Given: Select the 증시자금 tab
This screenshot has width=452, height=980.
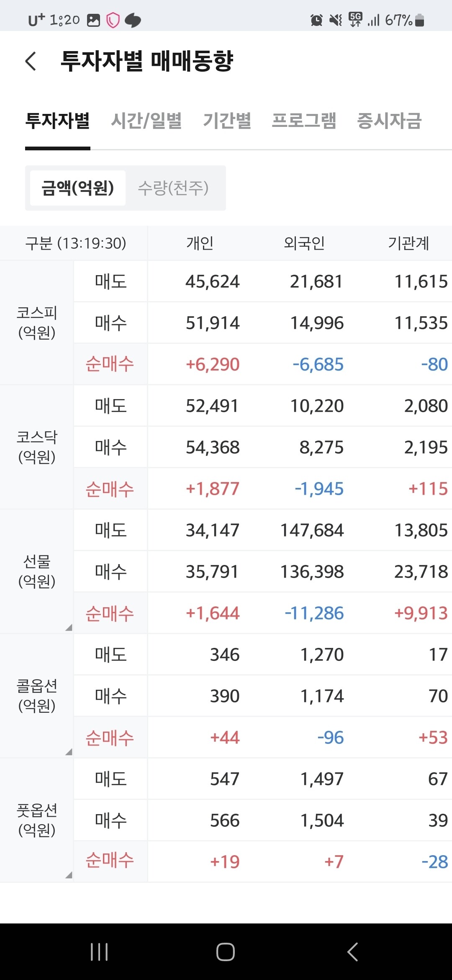Looking at the screenshot, I should coord(388,121).
